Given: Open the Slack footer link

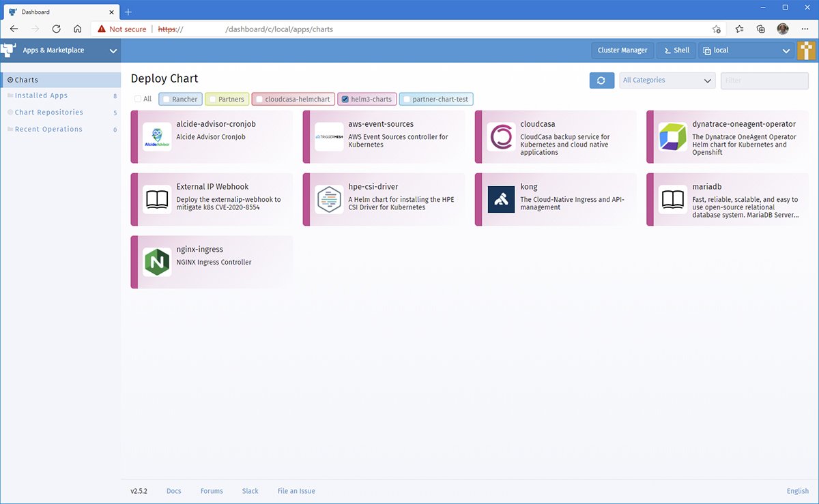Looking at the screenshot, I should pos(250,491).
